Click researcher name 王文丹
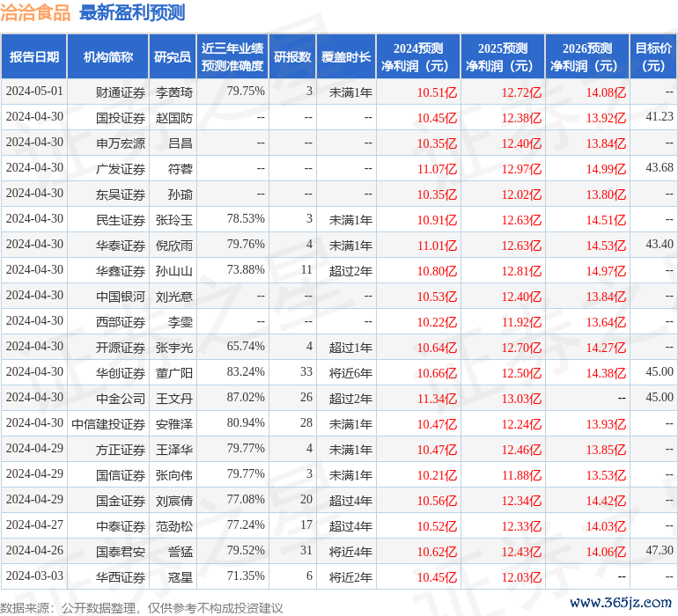 coord(173,398)
